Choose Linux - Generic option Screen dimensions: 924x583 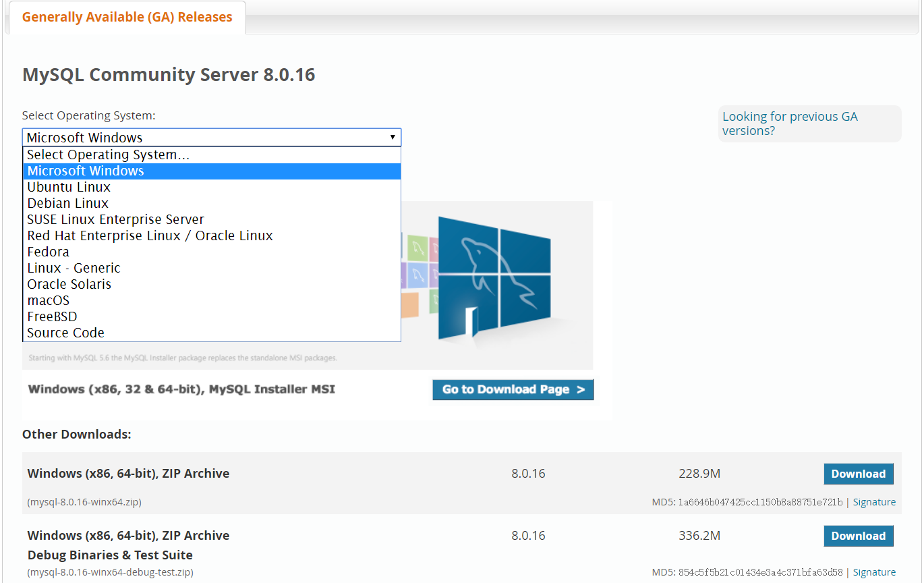(212, 268)
